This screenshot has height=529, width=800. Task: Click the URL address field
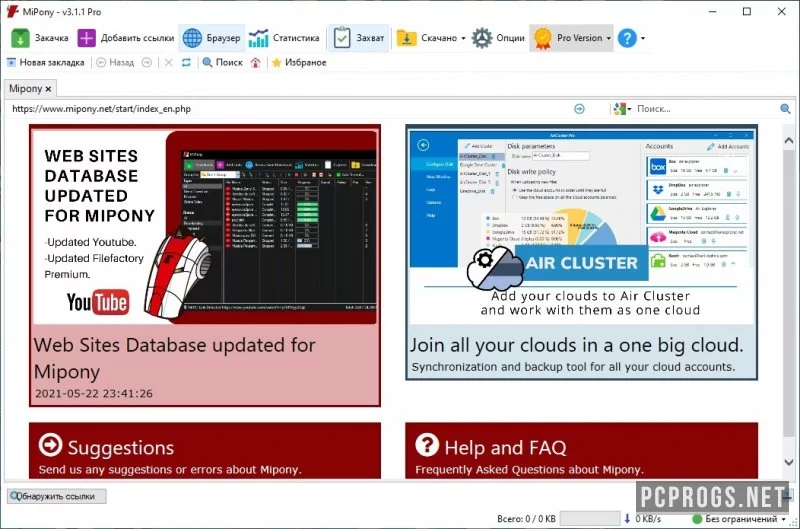tap(288, 109)
